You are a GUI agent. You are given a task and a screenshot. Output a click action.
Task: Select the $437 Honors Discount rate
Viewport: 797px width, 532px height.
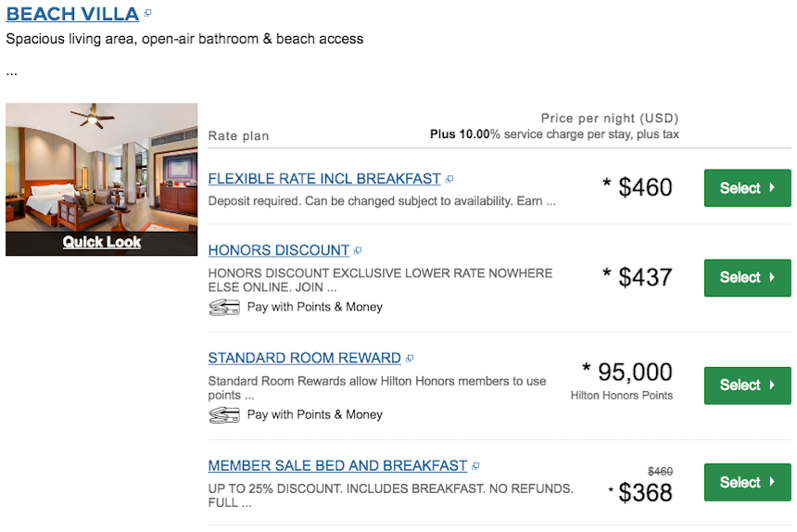click(x=747, y=277)
